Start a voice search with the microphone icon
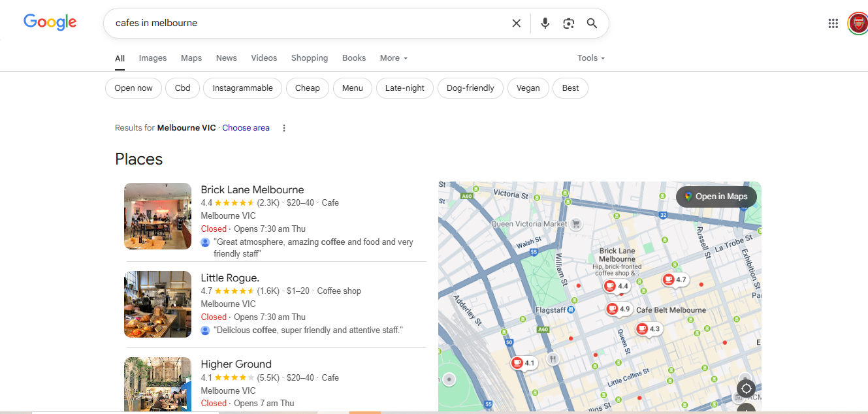Screen dimensions: 868x414 pos(545,23)
